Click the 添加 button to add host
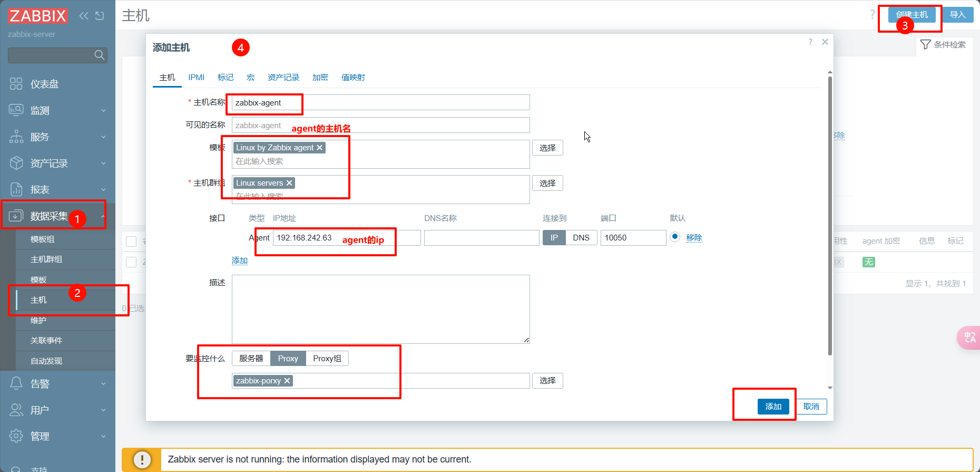Image resolution: width=980 pixels, height=472 pixels. click(773, 407)
